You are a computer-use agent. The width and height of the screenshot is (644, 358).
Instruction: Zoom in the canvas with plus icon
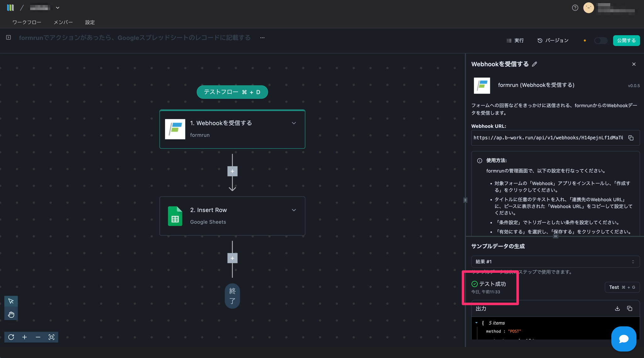click(x=25, y=337)
